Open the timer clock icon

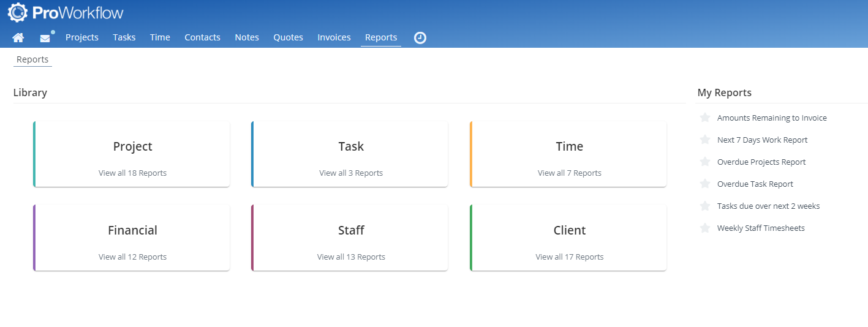coord(420,38)
